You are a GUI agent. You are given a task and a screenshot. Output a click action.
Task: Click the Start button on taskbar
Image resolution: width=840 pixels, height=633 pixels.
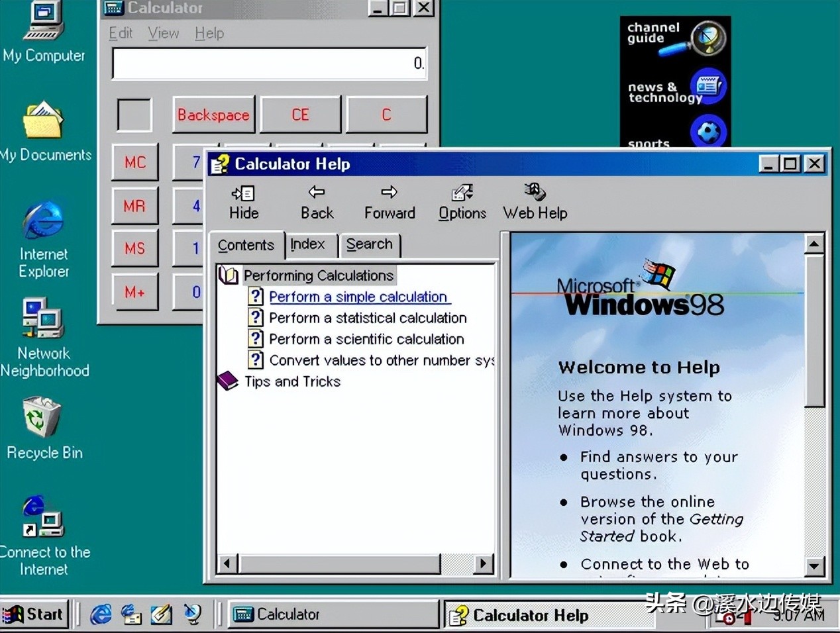point(34,614)
